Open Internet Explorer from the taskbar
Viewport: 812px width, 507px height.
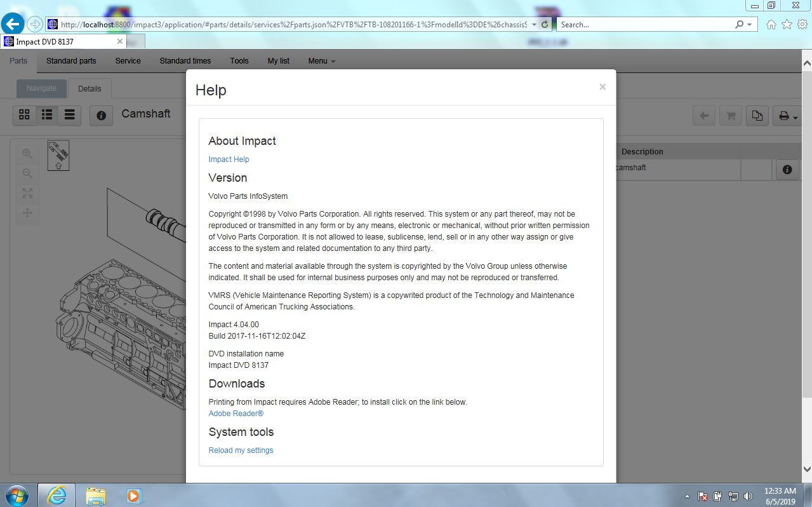coord(57,496)
